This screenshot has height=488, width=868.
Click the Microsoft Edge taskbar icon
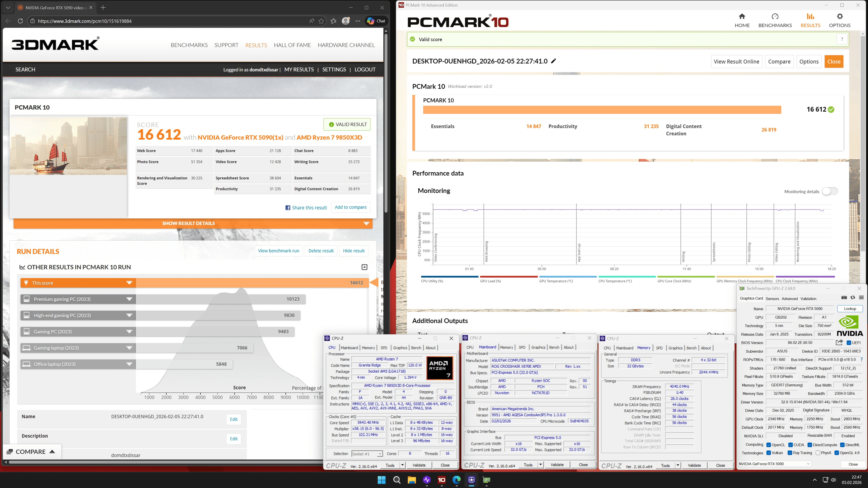(456, 480)
